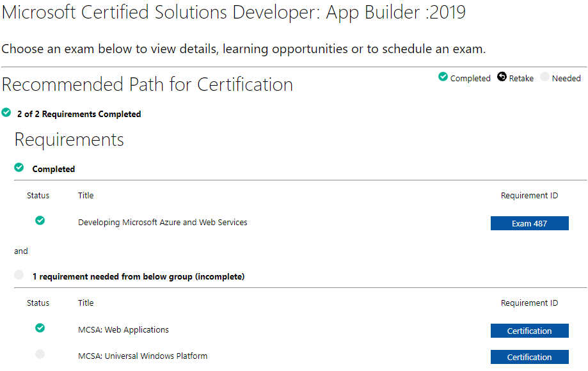
Task: Click the Retake label in the legend
Action: coord(521,78)
